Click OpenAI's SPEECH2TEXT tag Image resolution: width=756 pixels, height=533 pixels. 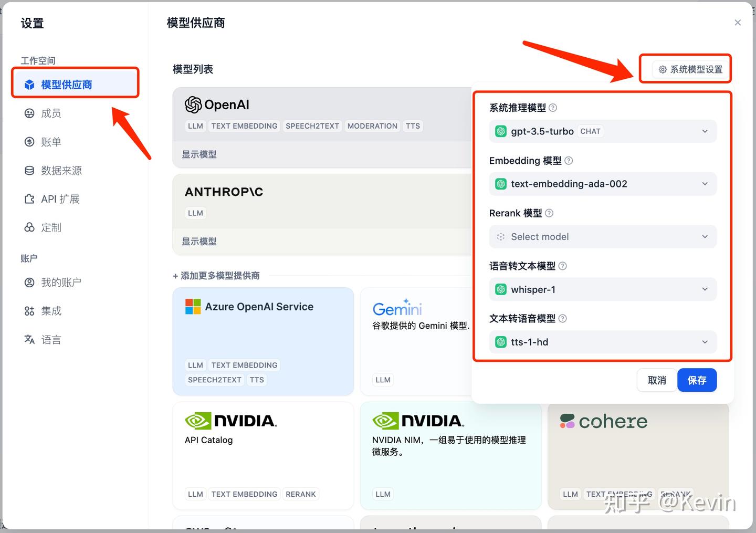coord(312,126)
